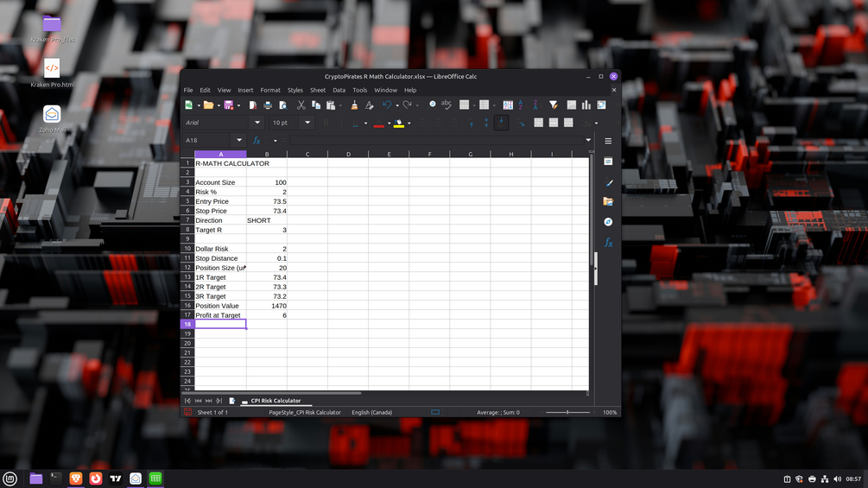The image size is (868, 488).
Task: Open the sidebar Functions deck
Action: [x=608, y=243]
